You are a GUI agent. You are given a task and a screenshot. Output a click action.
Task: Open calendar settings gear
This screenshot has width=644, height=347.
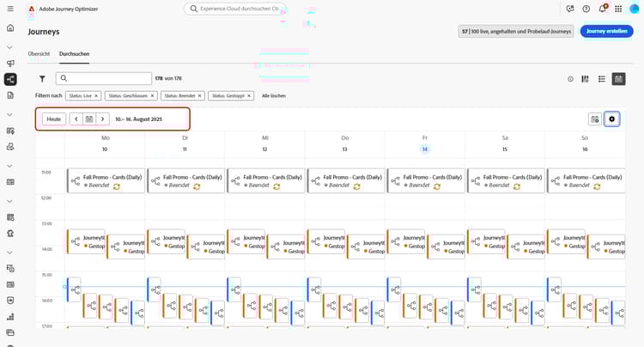tap(611, 119)
